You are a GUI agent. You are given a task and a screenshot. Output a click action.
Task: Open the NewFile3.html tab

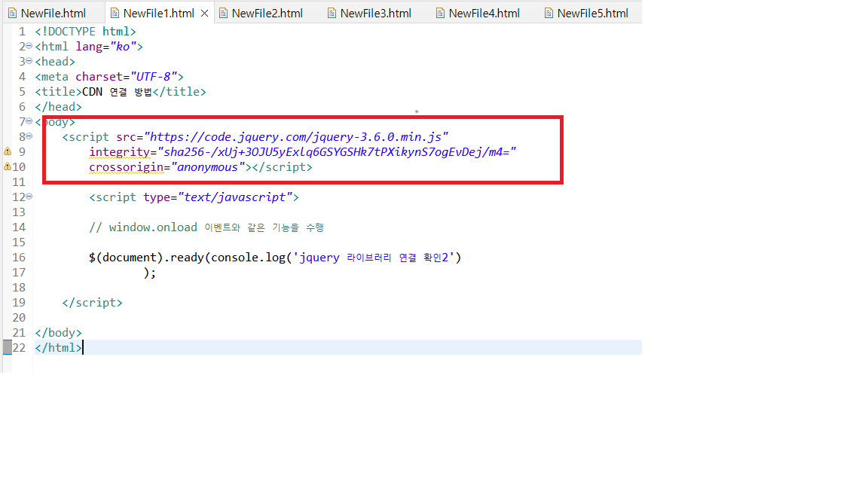point(375,14)
